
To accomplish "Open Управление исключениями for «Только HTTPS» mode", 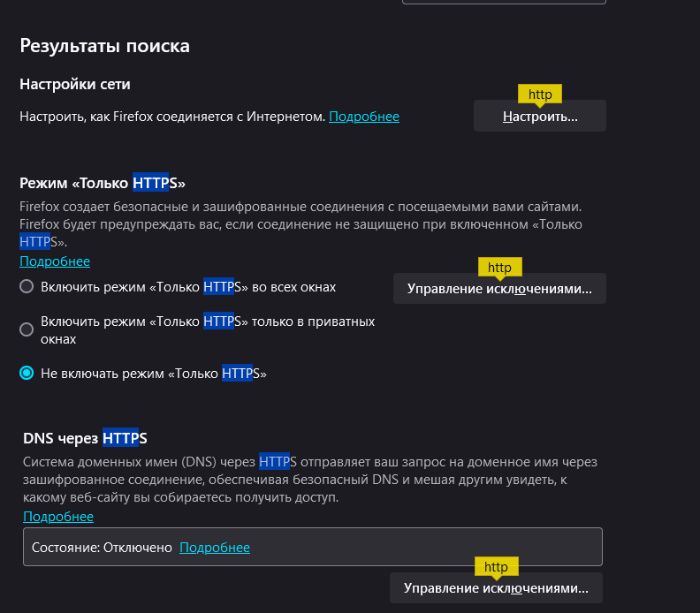I will pyautogui.click(x=499, y=289).
